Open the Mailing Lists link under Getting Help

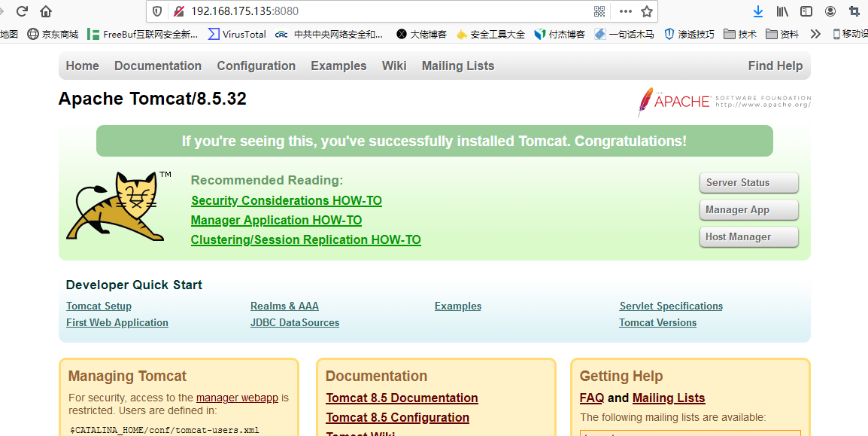coord(669,398)
